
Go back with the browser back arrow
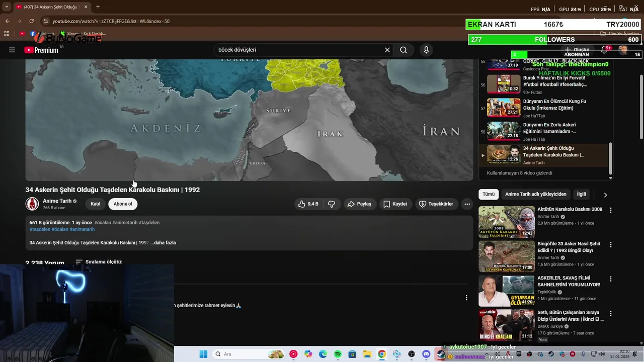tap(7, 21)
